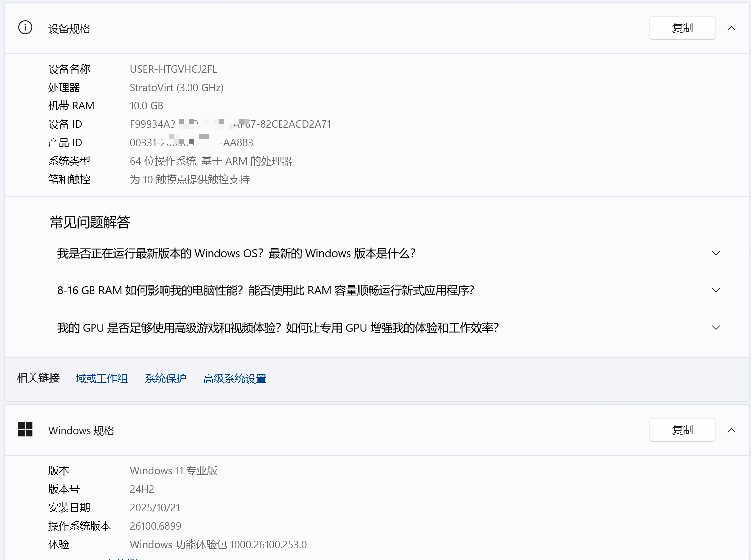The height and width of the screenshot is (560, 751).
Task: Collapse the 设备规格 section using its chevron
Action: 731,28
